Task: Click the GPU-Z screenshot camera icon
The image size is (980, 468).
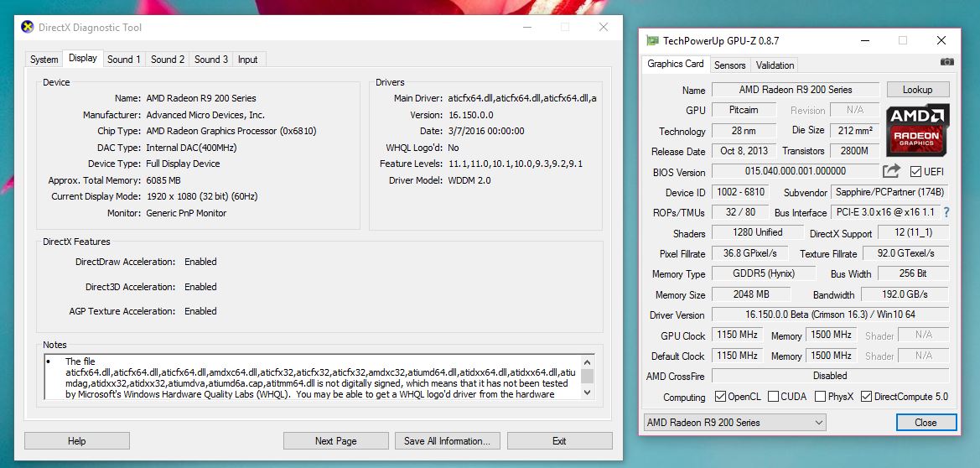Action: (946, 62)
